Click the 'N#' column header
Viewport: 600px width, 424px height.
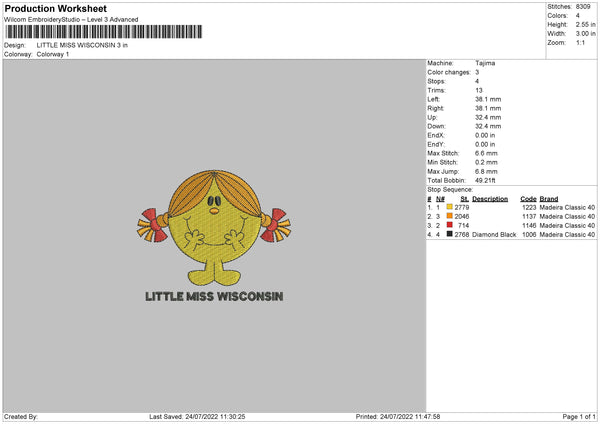(x=440, y=199)
